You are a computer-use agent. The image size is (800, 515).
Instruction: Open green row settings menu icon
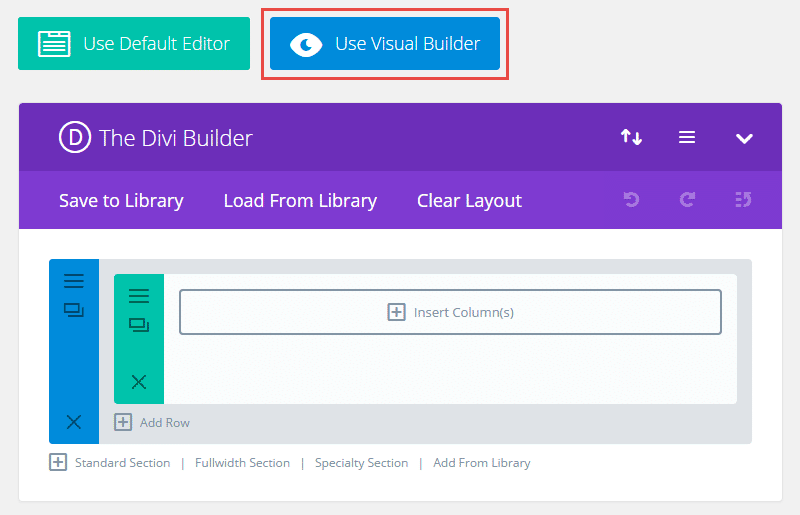click(139, 296)
